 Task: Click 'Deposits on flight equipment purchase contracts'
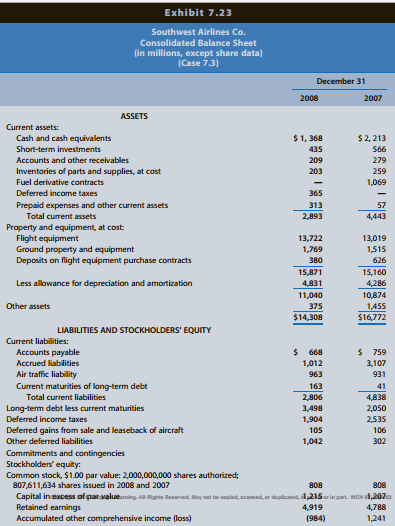(104, 260)
